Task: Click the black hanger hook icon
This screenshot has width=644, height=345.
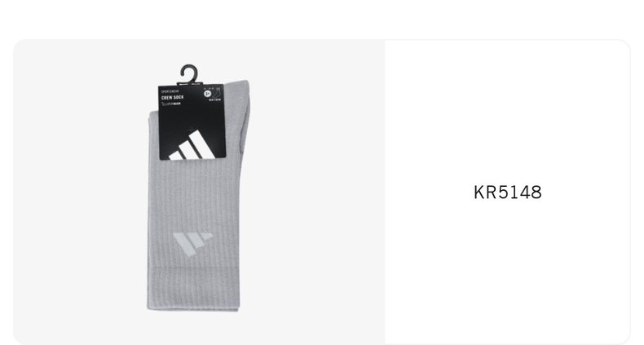Action: tap(189, 74)
